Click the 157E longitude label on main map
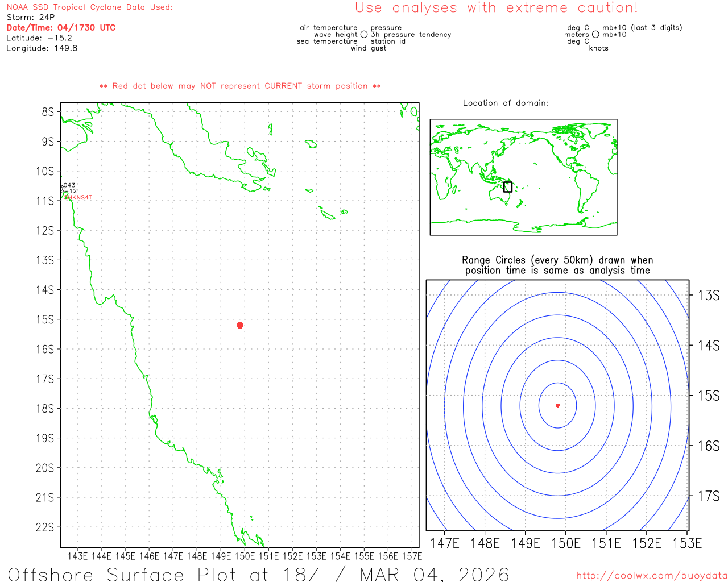728x582 pixels. click(x=412, y=556)
